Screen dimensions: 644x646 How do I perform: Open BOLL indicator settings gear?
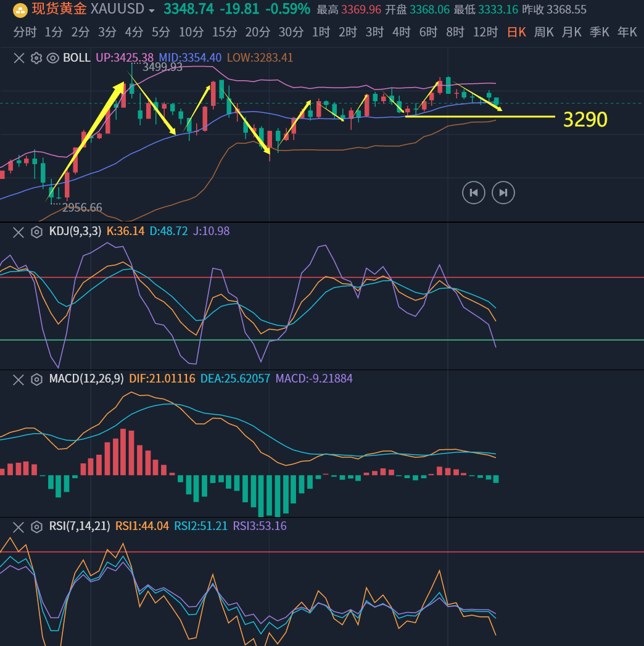(x=36, y=58)
